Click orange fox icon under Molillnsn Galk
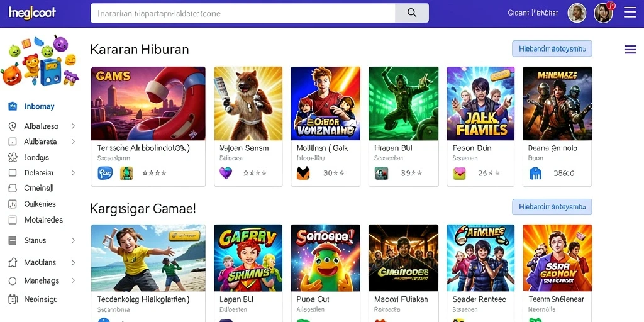The width and height of the screenshot is (644, 322). 303,173
